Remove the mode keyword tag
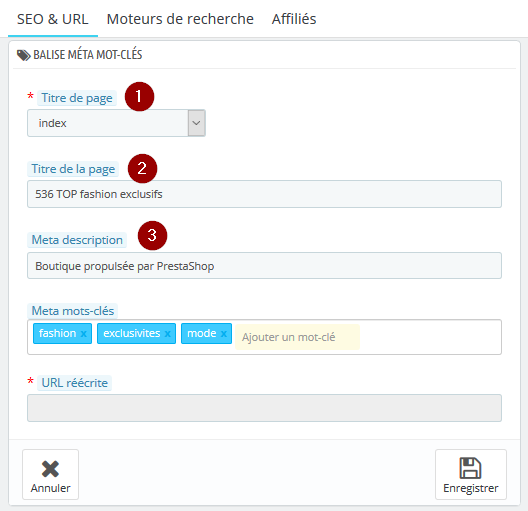This screenshot has height=511, width=528. (224, 334)
